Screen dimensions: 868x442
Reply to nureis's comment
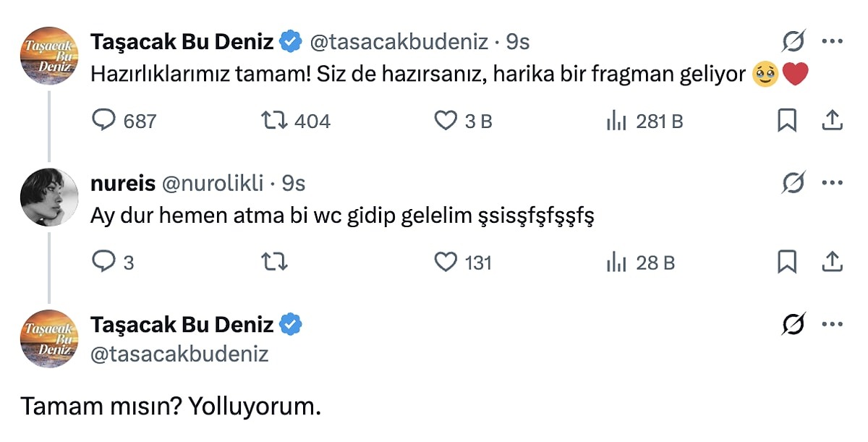[x=105, y=262]
